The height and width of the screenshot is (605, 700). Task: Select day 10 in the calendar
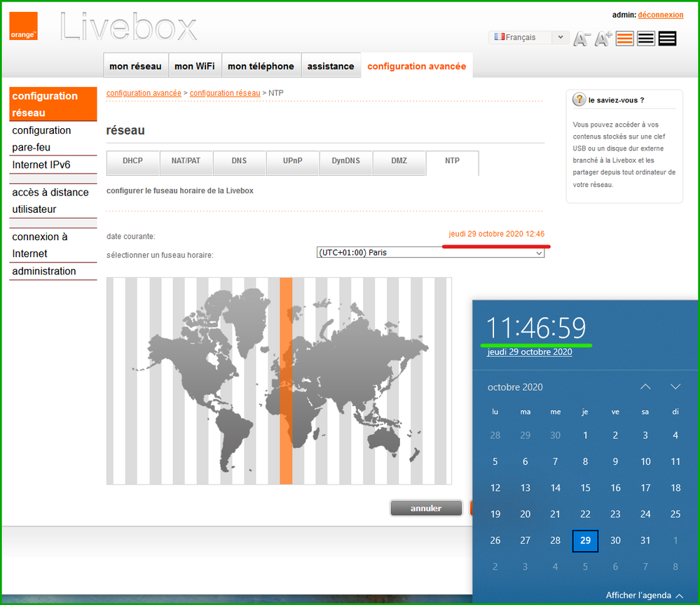[645, 461]
